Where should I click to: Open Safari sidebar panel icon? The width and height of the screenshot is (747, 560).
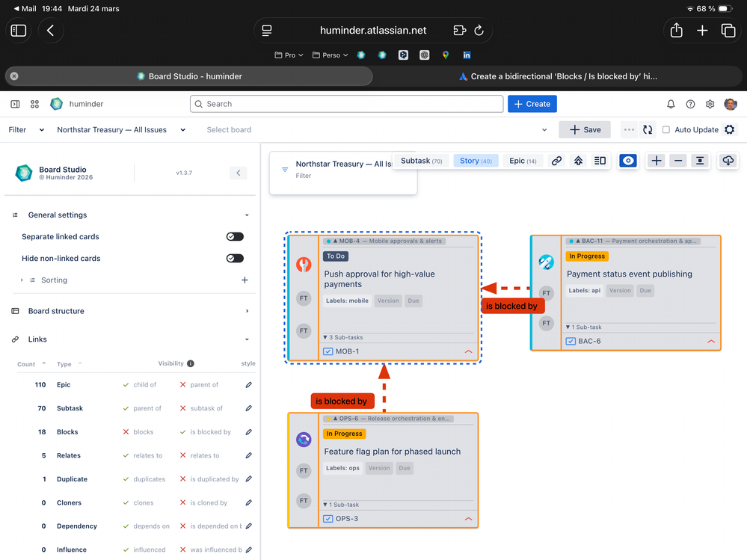coord(19,31)
